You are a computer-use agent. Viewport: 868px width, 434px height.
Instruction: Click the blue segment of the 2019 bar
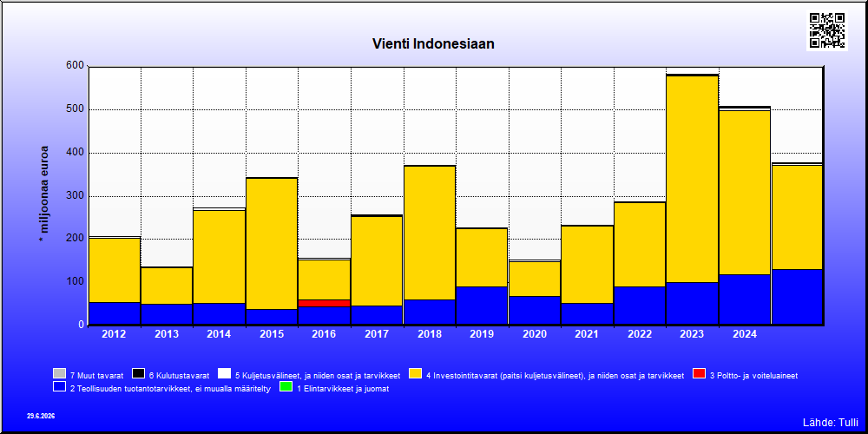pyautogui.click(x=482, y=306)
